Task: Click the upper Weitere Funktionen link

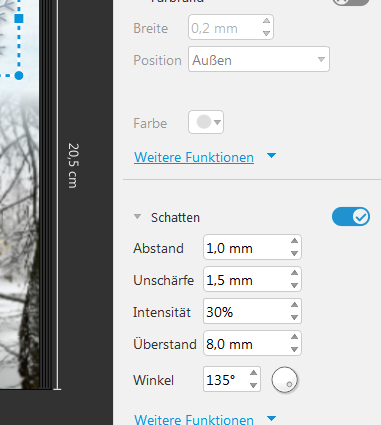Action: pyautogui.click(x=194, y=157)
